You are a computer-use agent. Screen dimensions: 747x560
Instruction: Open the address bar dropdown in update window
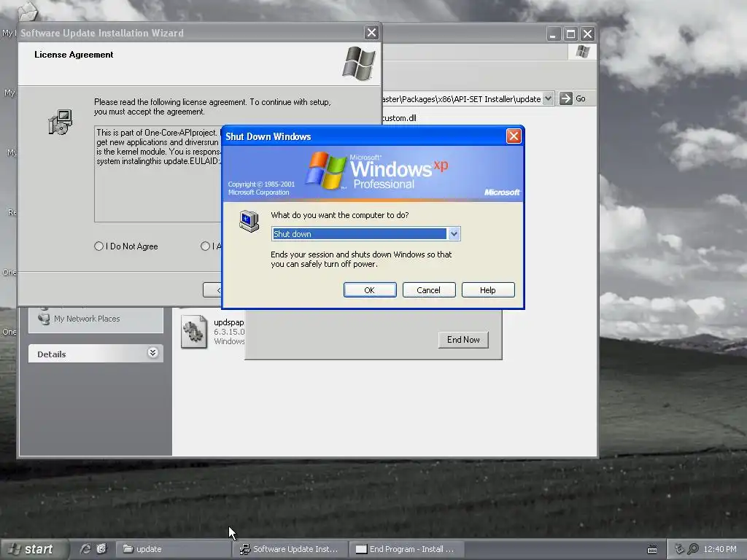point(548,98)
